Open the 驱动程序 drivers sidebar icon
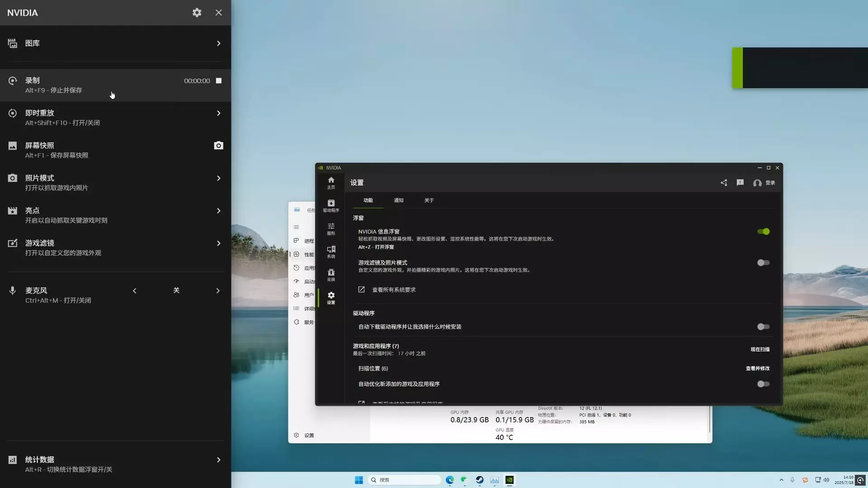This screenshot has height=488, width=868. click(x=331, y=206)
